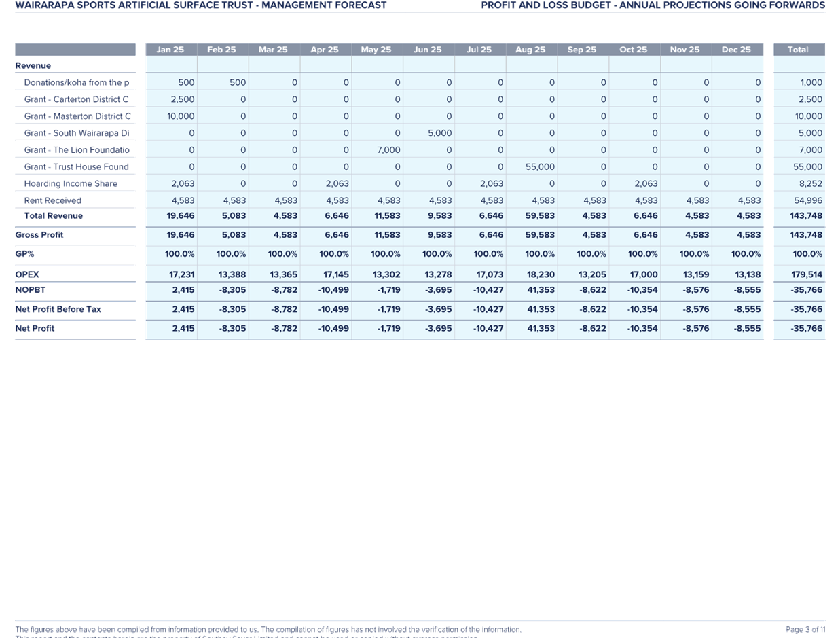
Task: Click the Total column header
Action: pos(798,49)
